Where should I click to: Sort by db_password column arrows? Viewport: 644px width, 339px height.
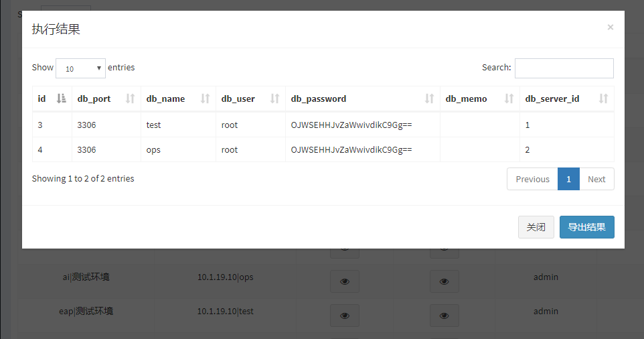(429, 98)
